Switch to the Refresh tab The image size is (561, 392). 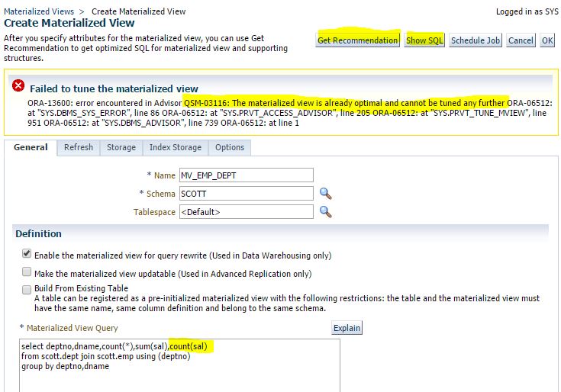[79, 147]
